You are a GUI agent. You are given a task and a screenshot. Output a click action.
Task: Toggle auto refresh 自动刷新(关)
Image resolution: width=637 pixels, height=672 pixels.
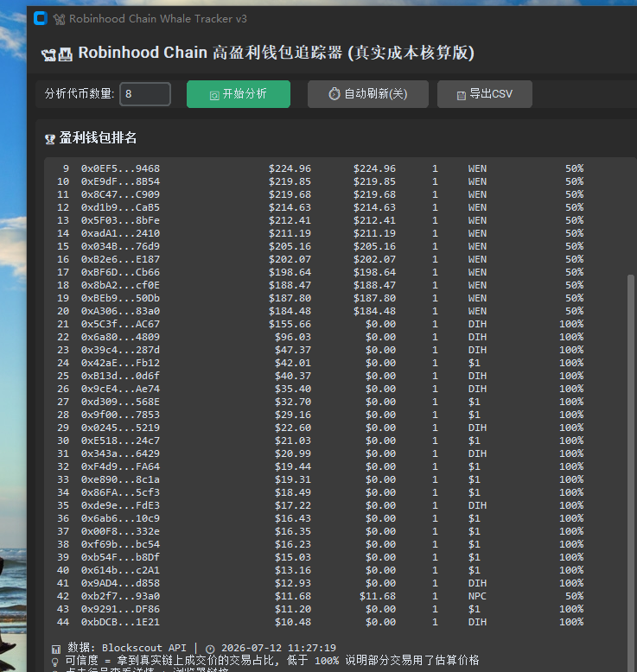click(x=368, y=94)
